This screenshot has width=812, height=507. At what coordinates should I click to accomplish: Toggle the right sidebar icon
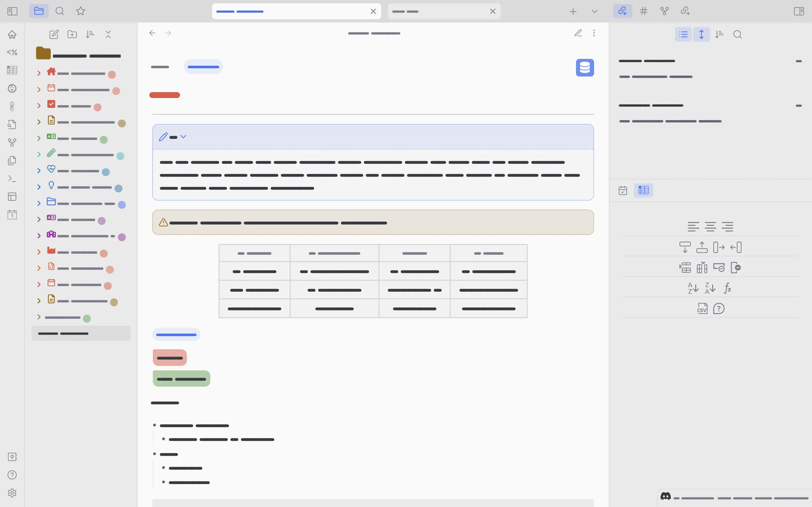[798, 11]
